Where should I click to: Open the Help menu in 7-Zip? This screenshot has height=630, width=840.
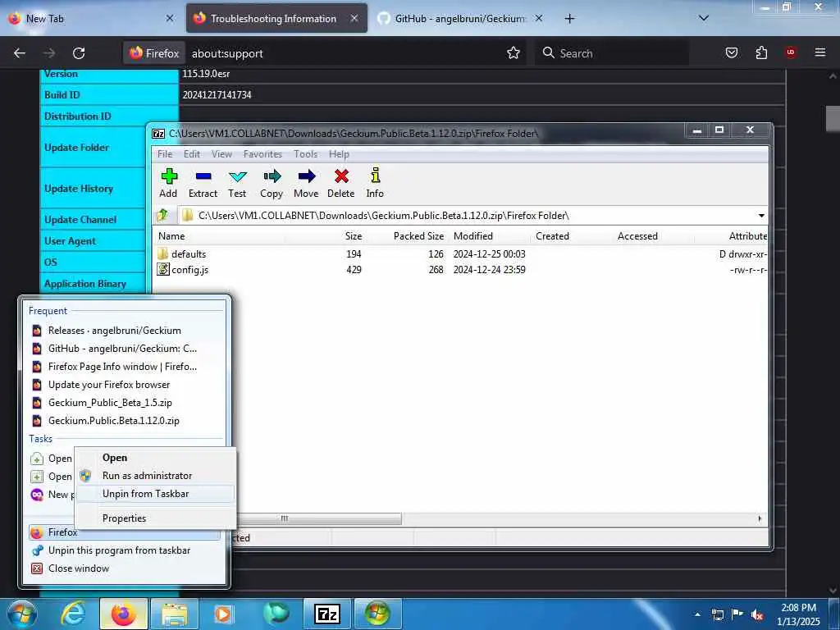(x=339, y=154)
